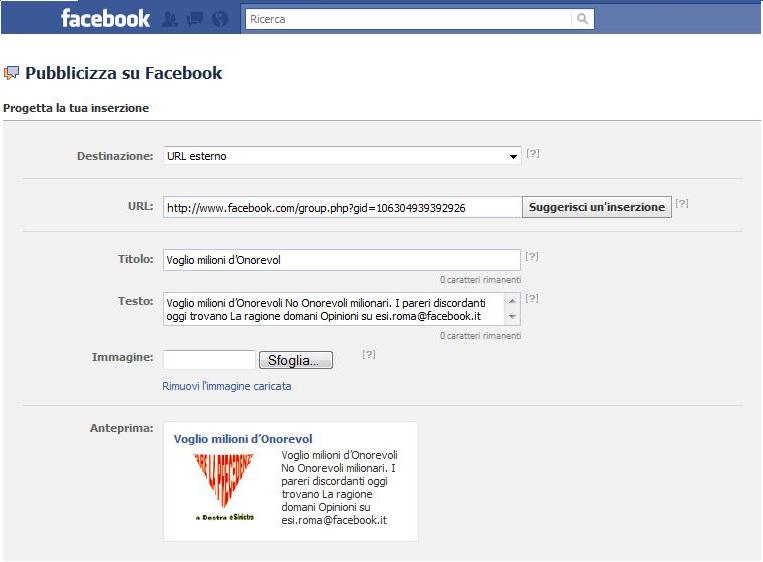Open the messages icon in header
Screen dimensions: 763x562
[195, 19]
